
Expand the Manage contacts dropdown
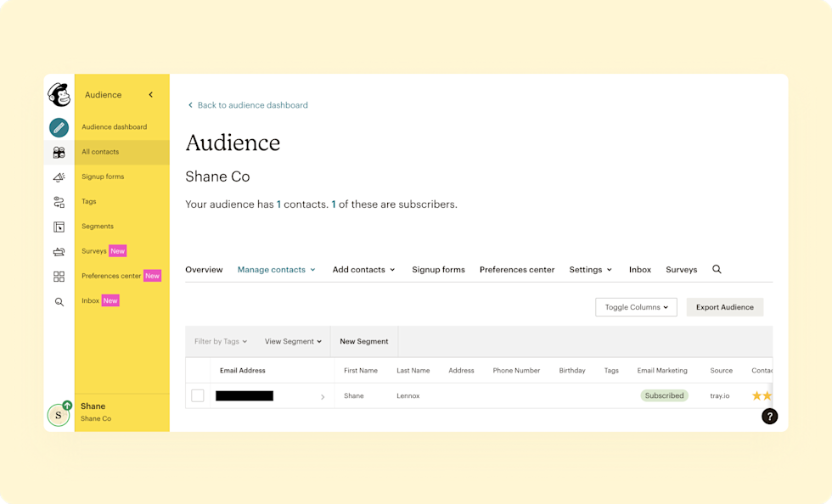point(276,270)
